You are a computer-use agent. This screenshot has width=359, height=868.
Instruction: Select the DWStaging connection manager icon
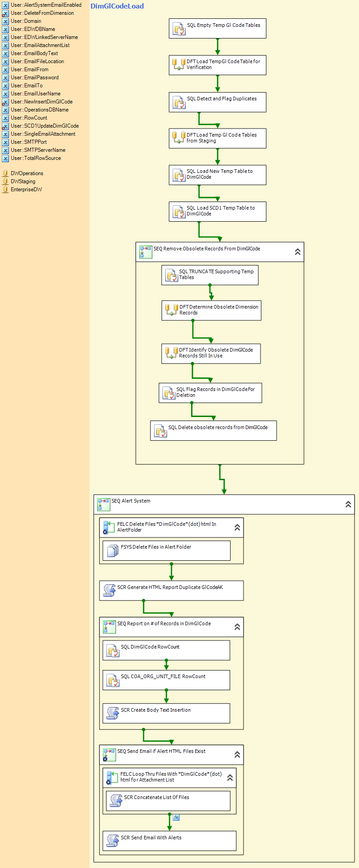[x=5, y=182]
